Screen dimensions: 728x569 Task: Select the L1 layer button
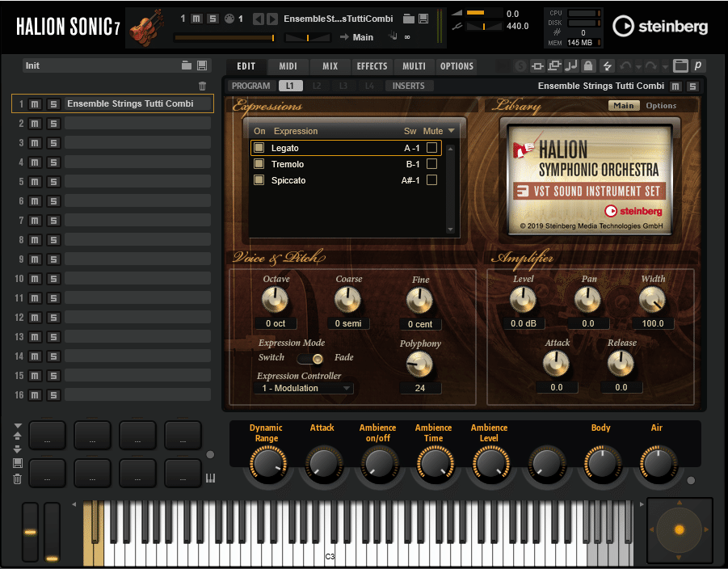pyautogui.click(x=290, y=86)
